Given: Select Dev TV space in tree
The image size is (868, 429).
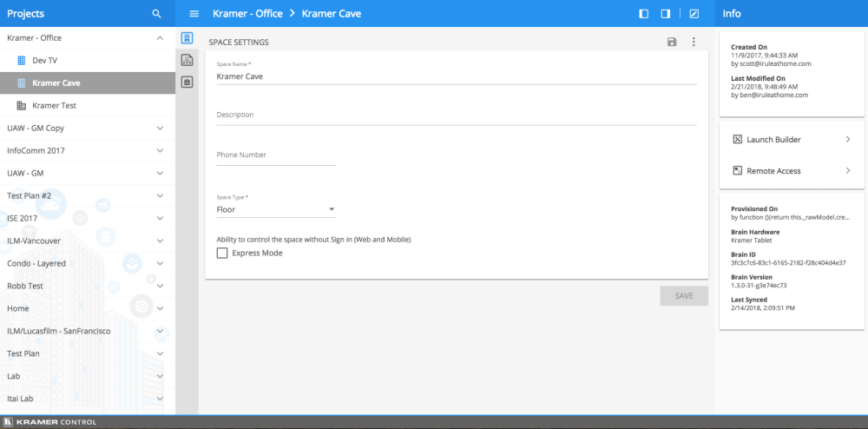Looking at the screenshot, I should (x=88, y=60).
